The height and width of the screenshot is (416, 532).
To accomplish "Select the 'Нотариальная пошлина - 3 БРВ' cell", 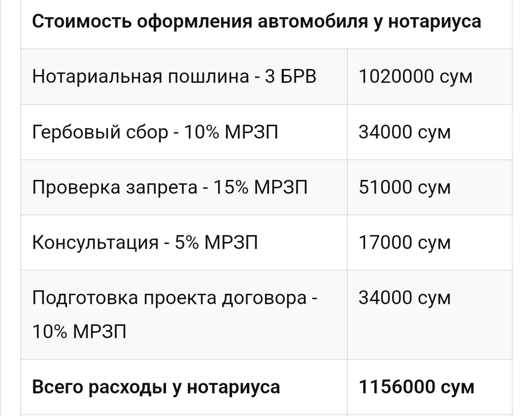I will (x=174, y=77).
